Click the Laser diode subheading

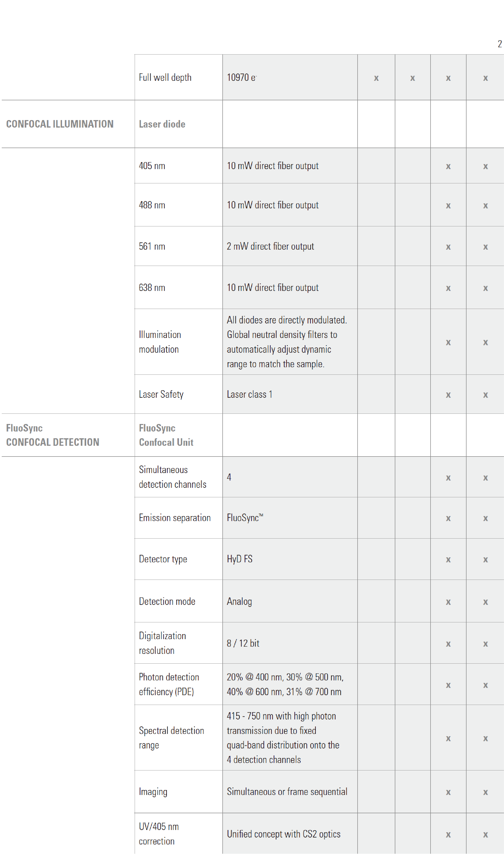point(162,124)
